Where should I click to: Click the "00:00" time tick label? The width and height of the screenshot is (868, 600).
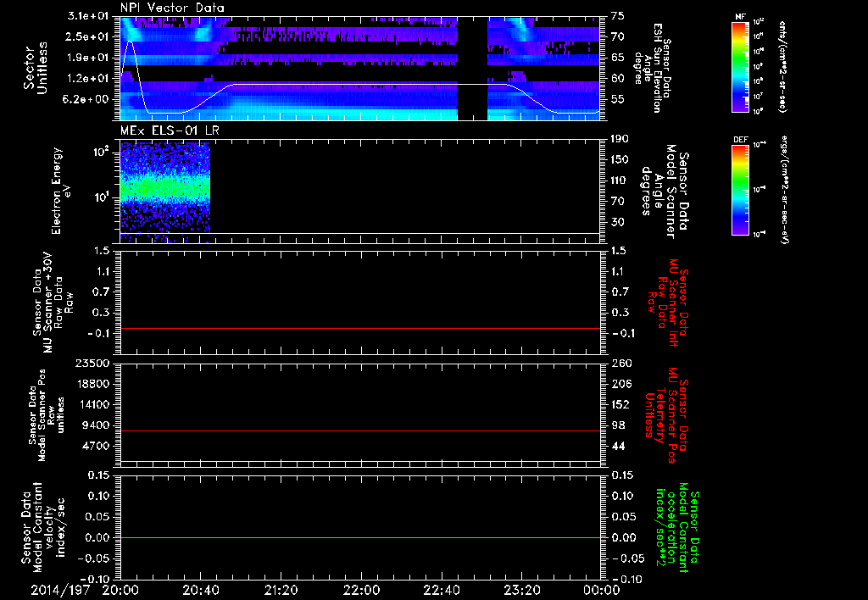(602, 590)
